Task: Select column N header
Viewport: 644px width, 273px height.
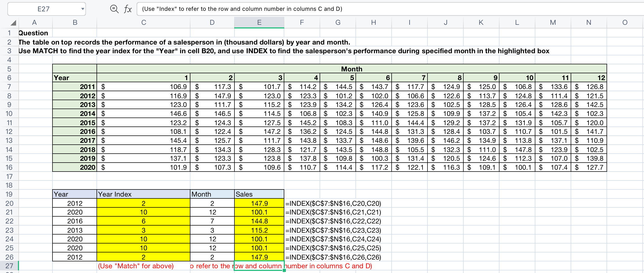Action: pyautogui.click(x=589, y=23)
